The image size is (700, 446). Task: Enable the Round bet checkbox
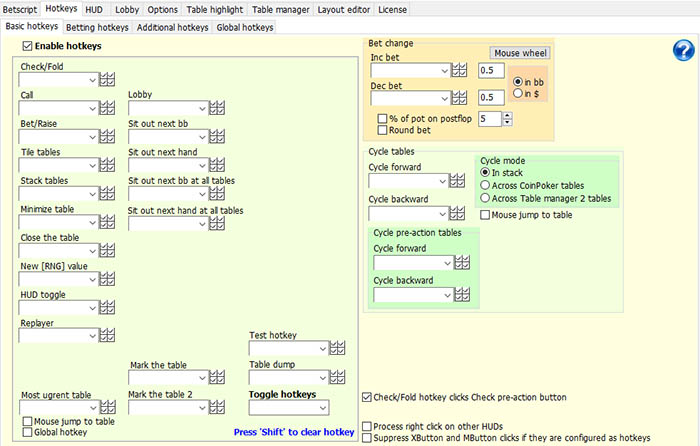382,130
